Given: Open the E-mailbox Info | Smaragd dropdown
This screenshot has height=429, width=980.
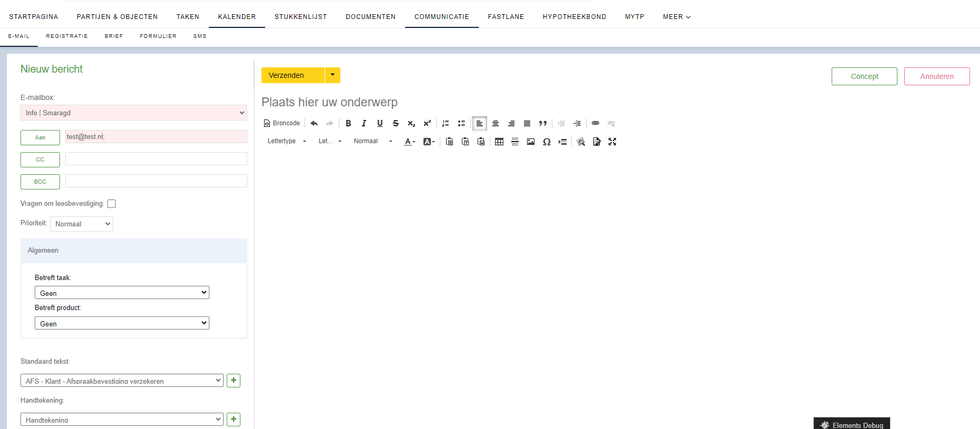Looking at the screenshot, I should point(134,113).
